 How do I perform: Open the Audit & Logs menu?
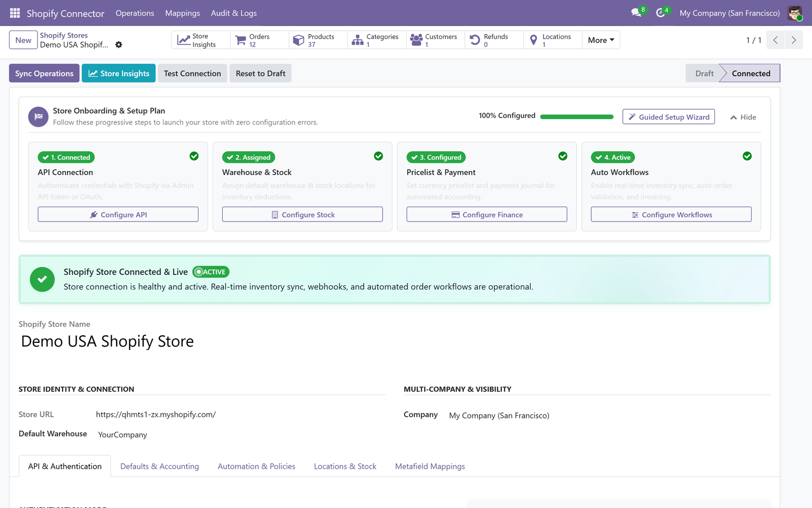pyautogui.click(x=234, y=13)
